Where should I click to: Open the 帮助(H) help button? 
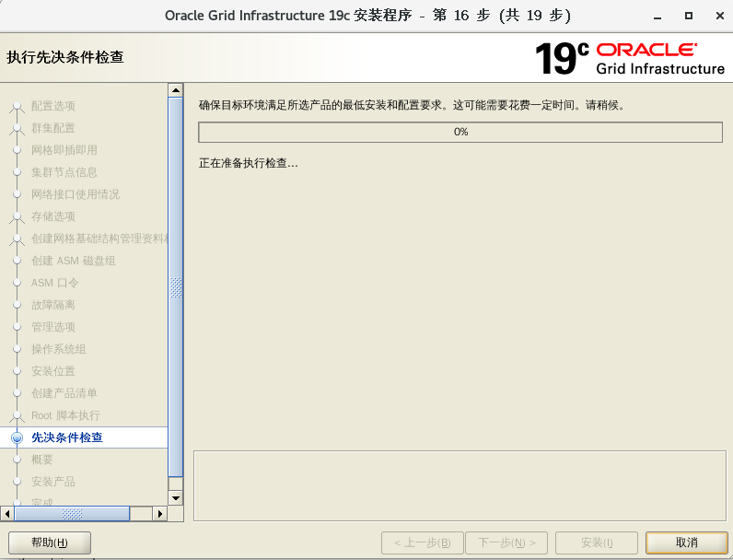(x=50, y=542)
